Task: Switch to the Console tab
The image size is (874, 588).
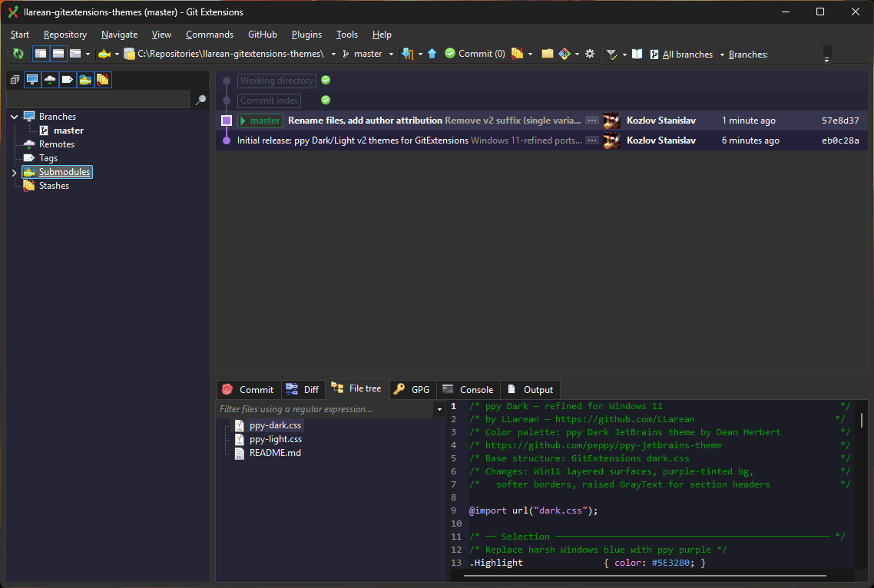Action: 468,390
